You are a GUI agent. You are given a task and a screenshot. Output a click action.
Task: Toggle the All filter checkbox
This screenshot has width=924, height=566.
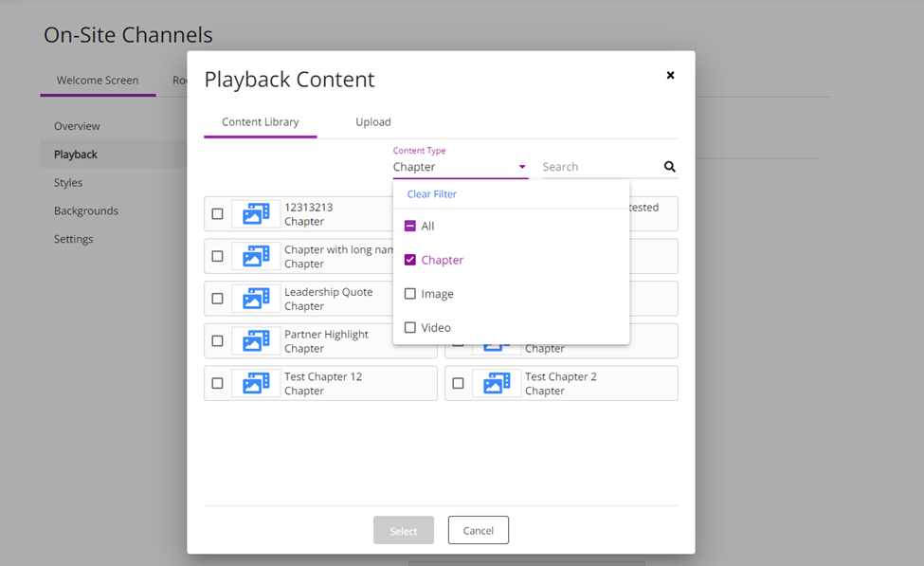410,227
